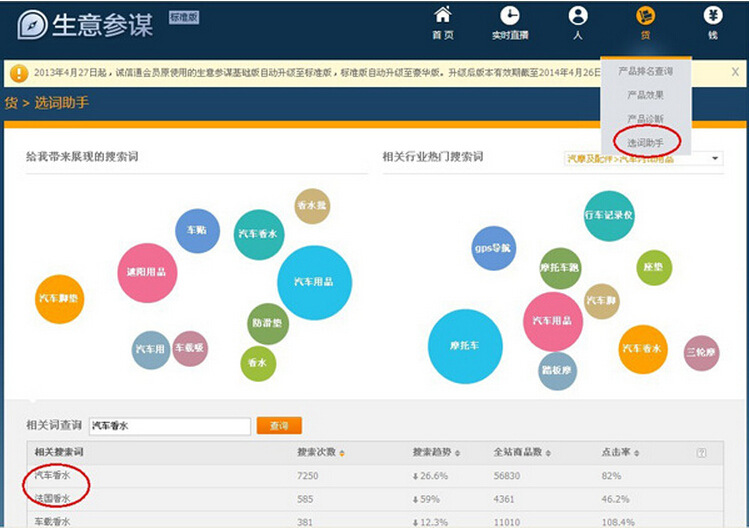Screen dimensions: 750x528
Task: Dismiss the yellow notice with the X
Action: (x=735, y=72)
